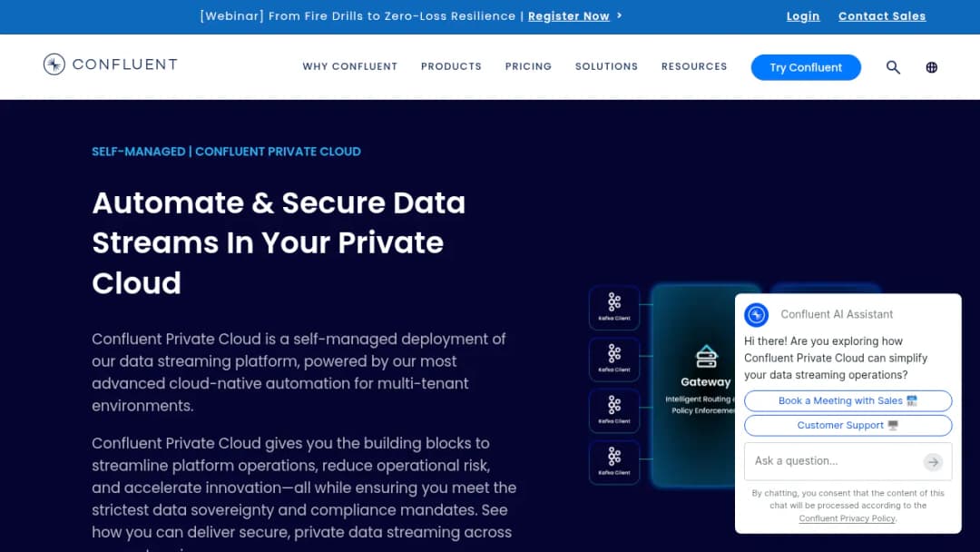
Task: Click Book a Meeting with Sales
Action: coord(848,400)
